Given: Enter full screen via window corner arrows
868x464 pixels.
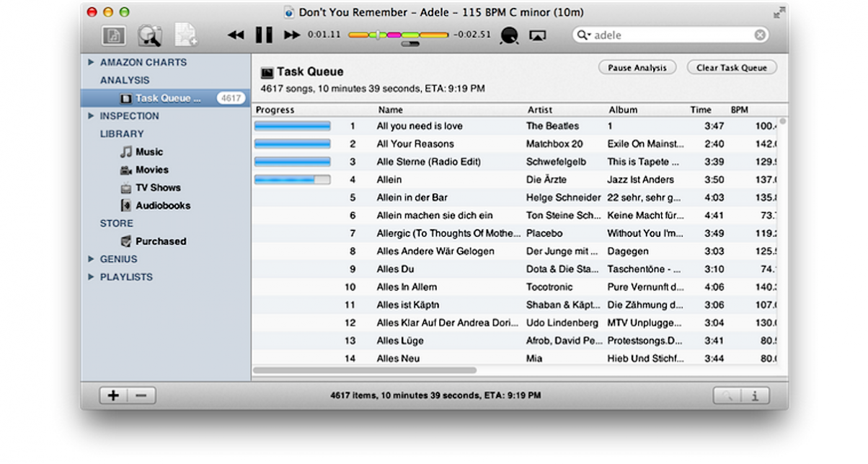Looking at the screenshot, I should [779, 12].
